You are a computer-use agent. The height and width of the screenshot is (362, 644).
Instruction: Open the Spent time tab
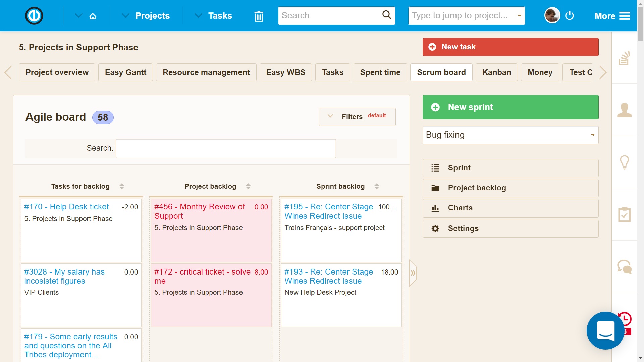coord(380,72)
